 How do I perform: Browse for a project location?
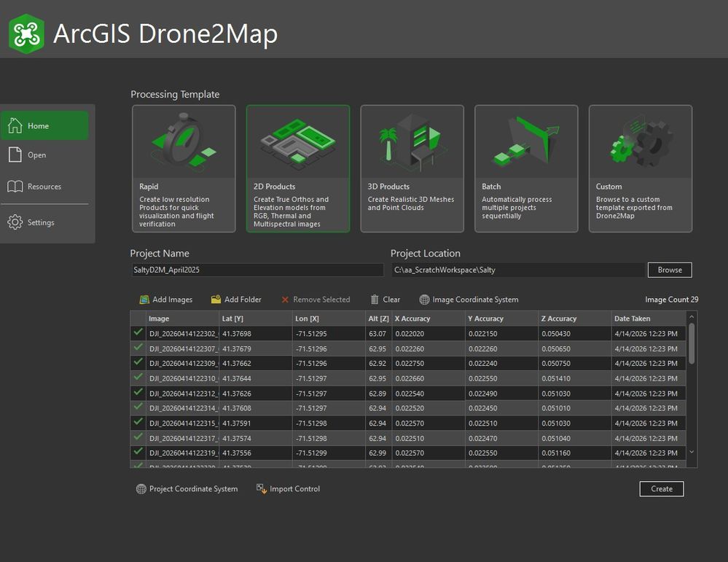tap(670, 270)
